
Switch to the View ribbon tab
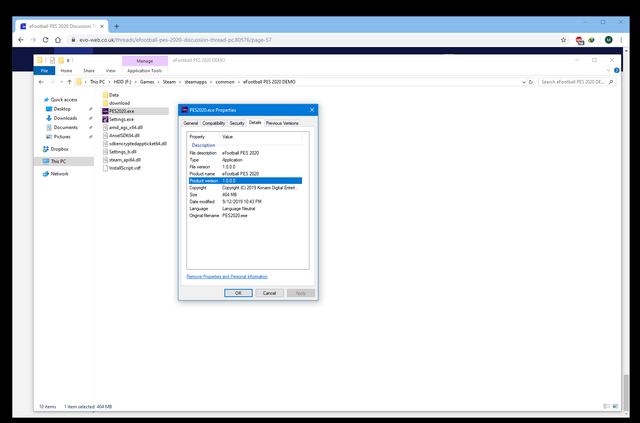109,71
